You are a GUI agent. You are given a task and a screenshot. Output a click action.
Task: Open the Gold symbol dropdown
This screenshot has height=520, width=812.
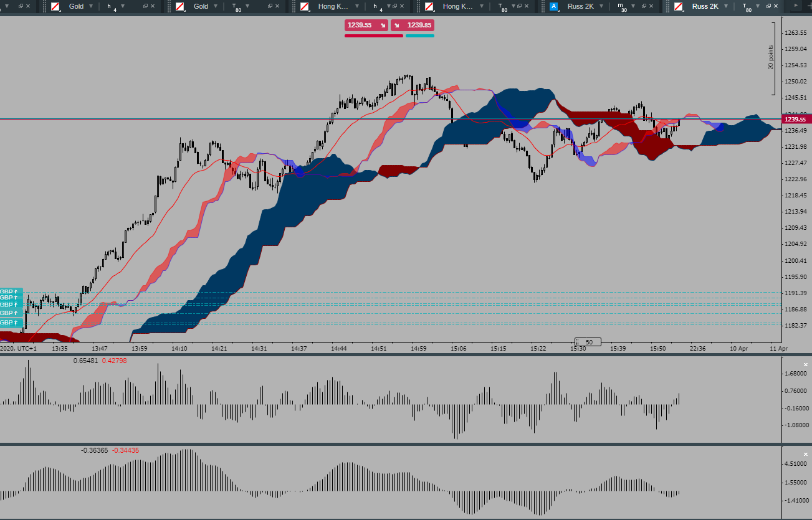[90, 7]
